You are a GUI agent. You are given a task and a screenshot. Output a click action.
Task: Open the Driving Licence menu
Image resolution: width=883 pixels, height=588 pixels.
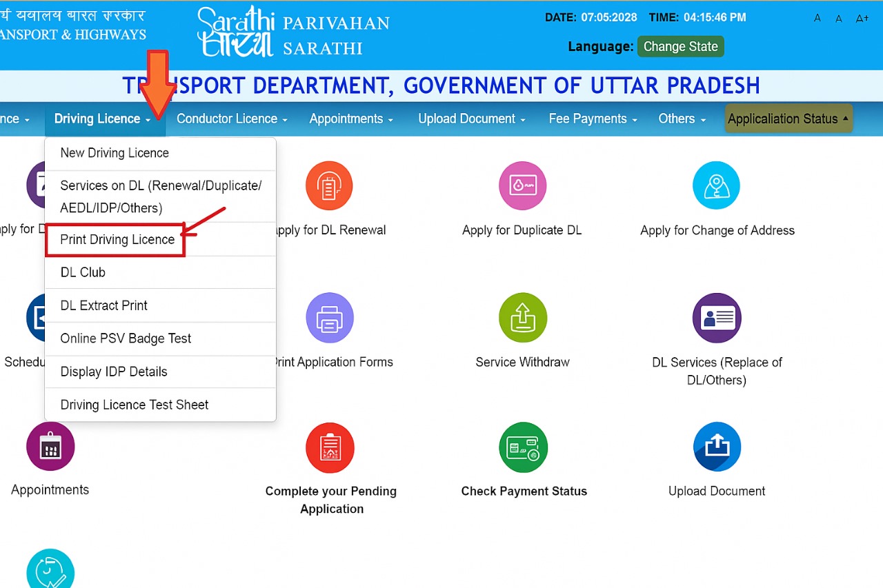[99, 119]
